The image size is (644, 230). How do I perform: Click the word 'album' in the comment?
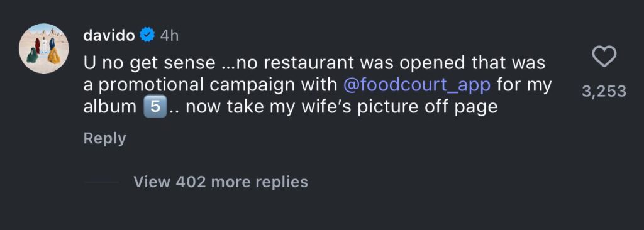[109, 107]
